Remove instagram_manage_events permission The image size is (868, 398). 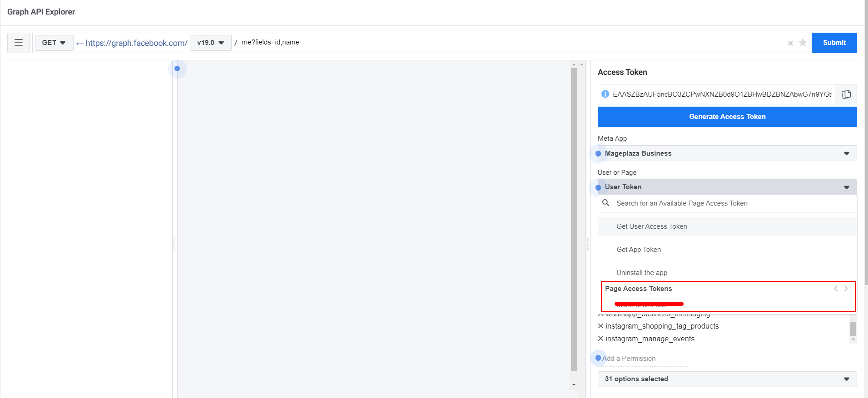(x=600, y=339)
